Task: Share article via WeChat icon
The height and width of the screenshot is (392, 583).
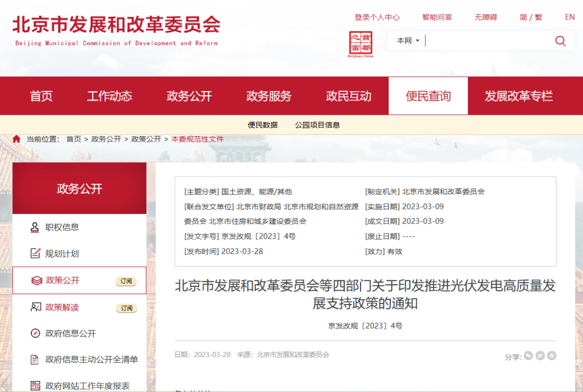Action: (x=528, y=356)
